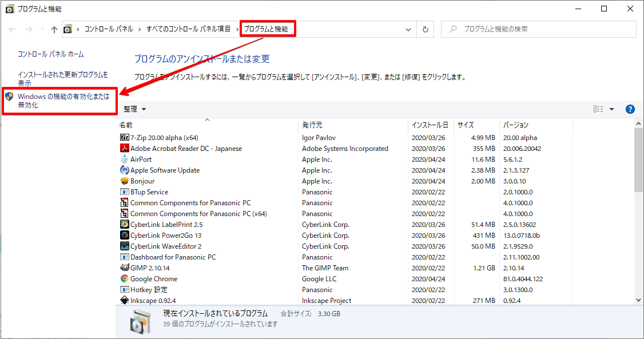The width and height of the screenshot is (644, 339).
Task: Click the blue help question mark icon
Action: coord(630,109)
